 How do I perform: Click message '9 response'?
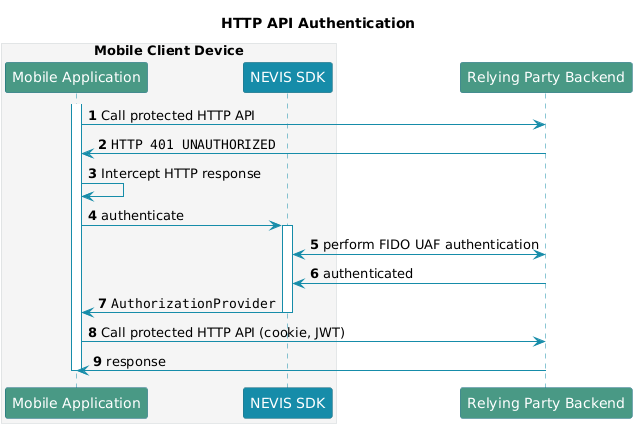(130, 361)
